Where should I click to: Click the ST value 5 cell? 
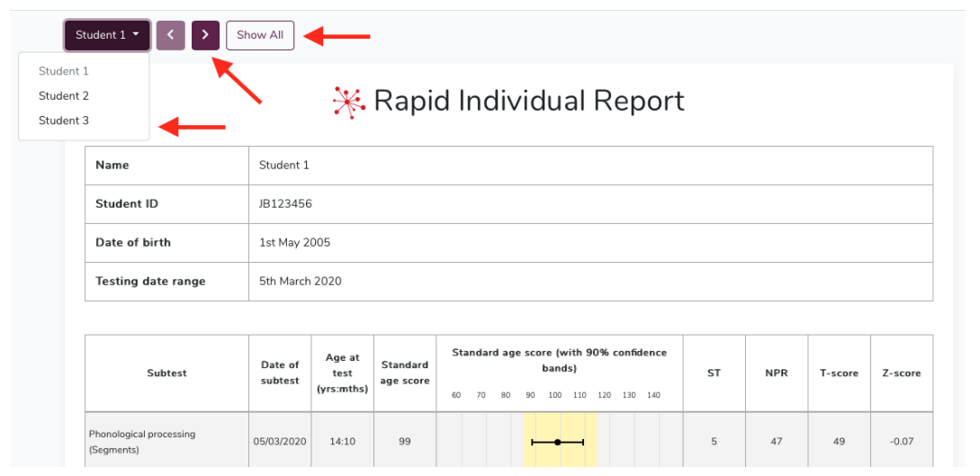pyautogui.click(x=715, y=441)
